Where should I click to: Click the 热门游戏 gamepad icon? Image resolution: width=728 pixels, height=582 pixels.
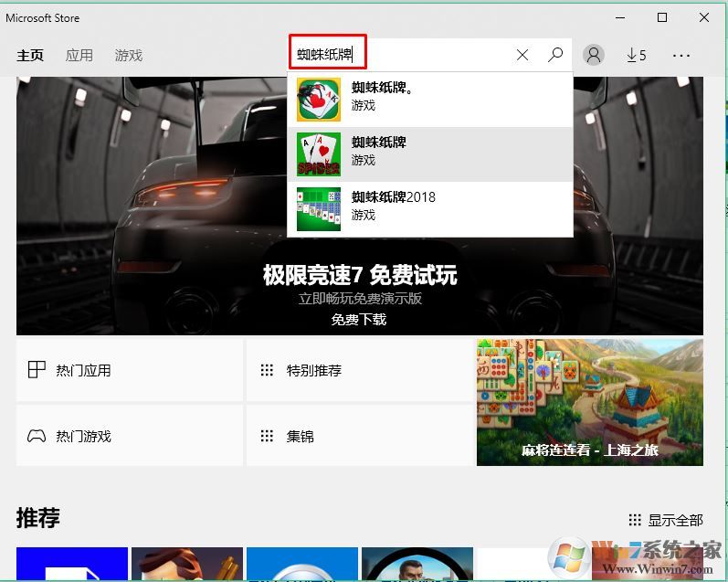pyautogui.click(x=37, y=436)
